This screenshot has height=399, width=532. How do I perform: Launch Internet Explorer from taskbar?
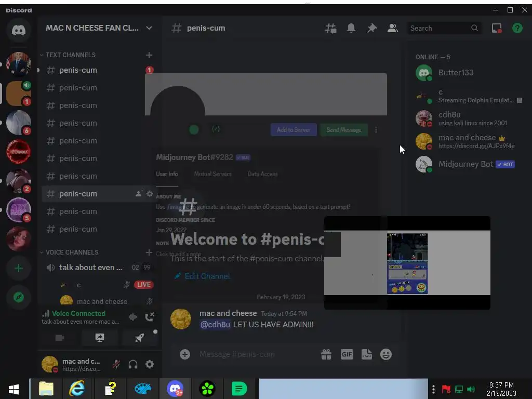(x=77, y=389)
